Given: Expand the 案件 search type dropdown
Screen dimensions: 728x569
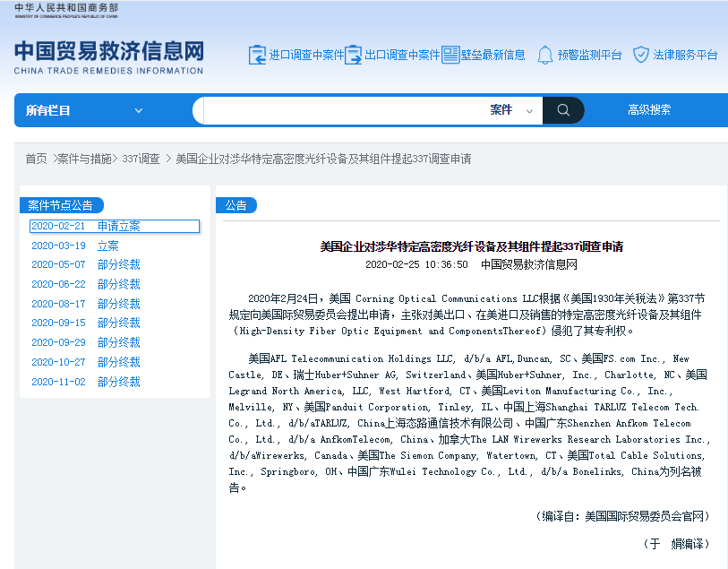Looking at the screenshot, I should [x=511, y=110].
